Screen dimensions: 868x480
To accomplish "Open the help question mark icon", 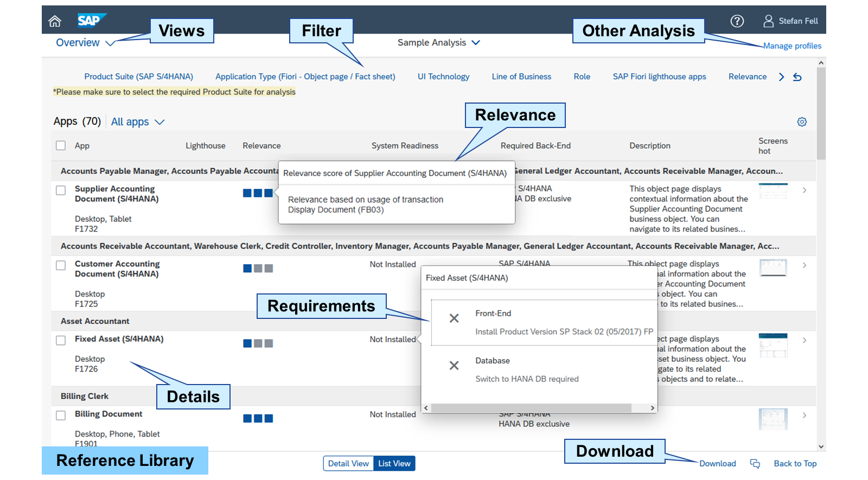I will pos(737,21).
